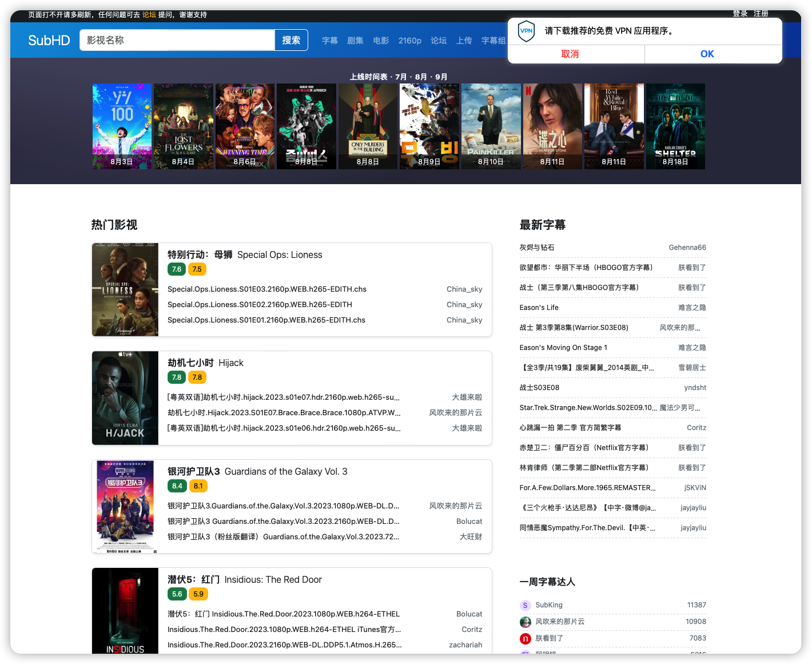Viewport: 812px width, 664px height.
Task: Switch to the 2160p section
Action: click(410, 40)
